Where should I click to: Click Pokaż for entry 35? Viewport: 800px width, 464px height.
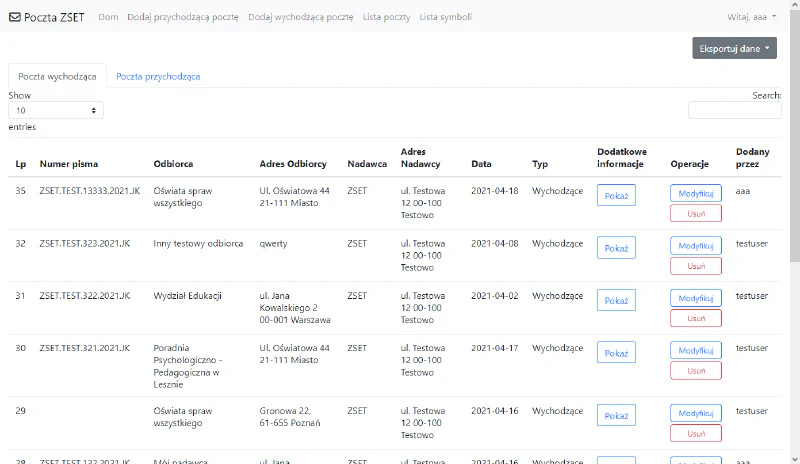616,196
